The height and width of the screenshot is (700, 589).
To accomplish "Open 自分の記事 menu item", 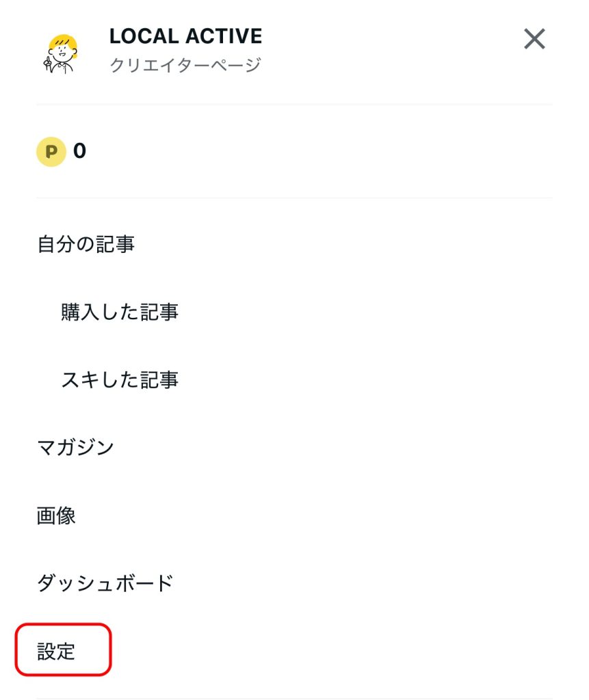I will click(x=86, y=244).
